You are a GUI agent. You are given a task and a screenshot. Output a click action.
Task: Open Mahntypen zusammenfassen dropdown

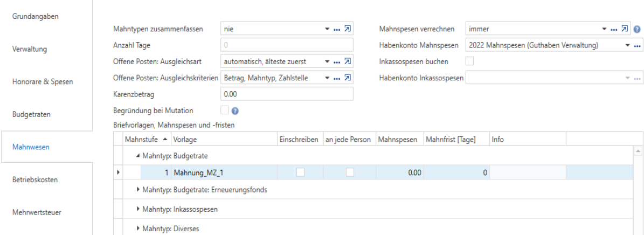coord(327,29)
